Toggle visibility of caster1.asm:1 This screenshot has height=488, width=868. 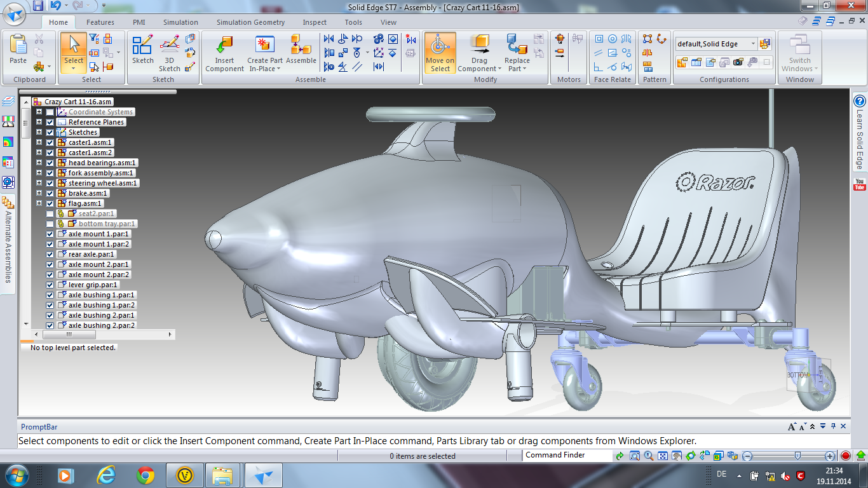50,142
